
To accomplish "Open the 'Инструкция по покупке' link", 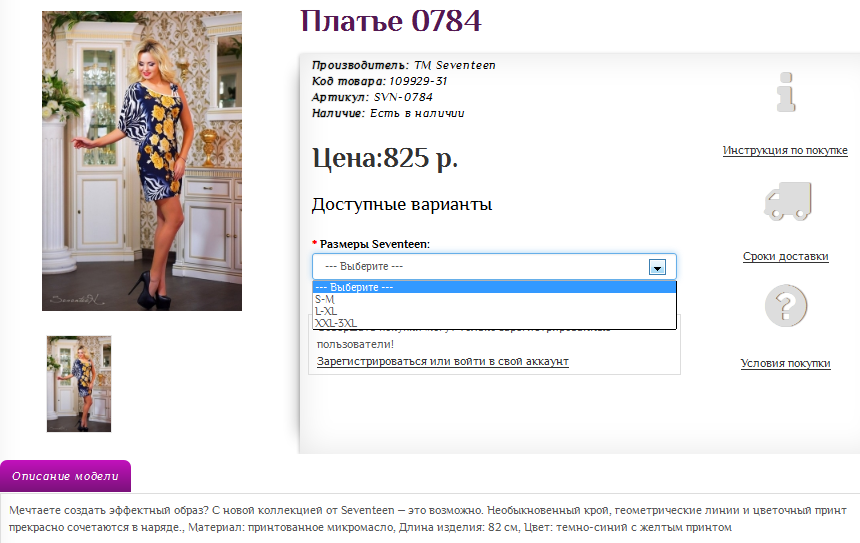I will pyautogui.click(x=785, y=150).
